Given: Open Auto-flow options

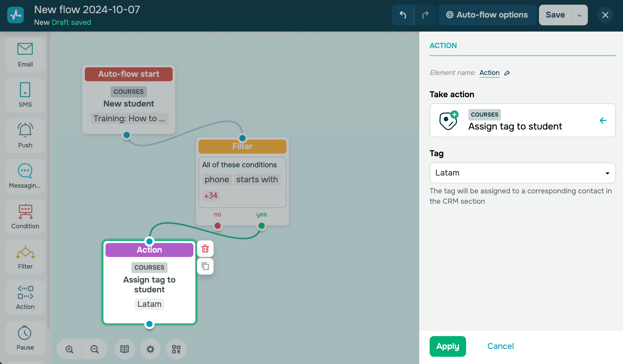Looking at the screenshot, I should tap(487, 15).
